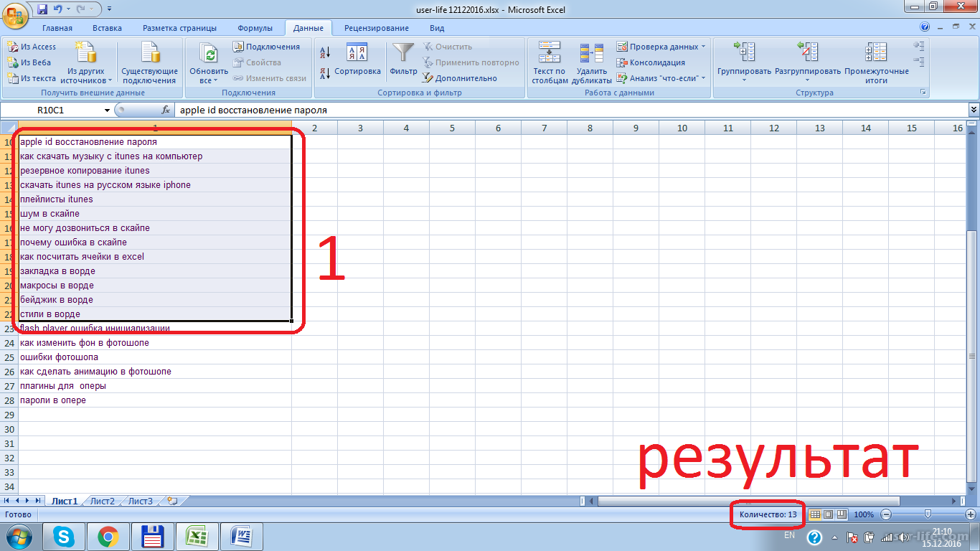This screenshot has height=551, width=980.
Task: Import data Из Access
Action: point(32,47)
